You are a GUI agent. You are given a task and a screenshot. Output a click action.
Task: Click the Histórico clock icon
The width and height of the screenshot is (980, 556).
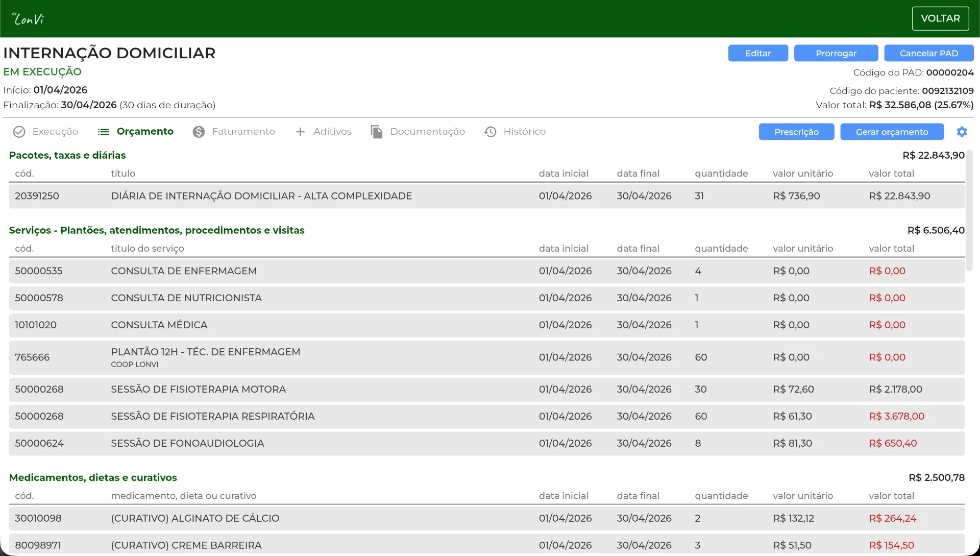(490, 132)
